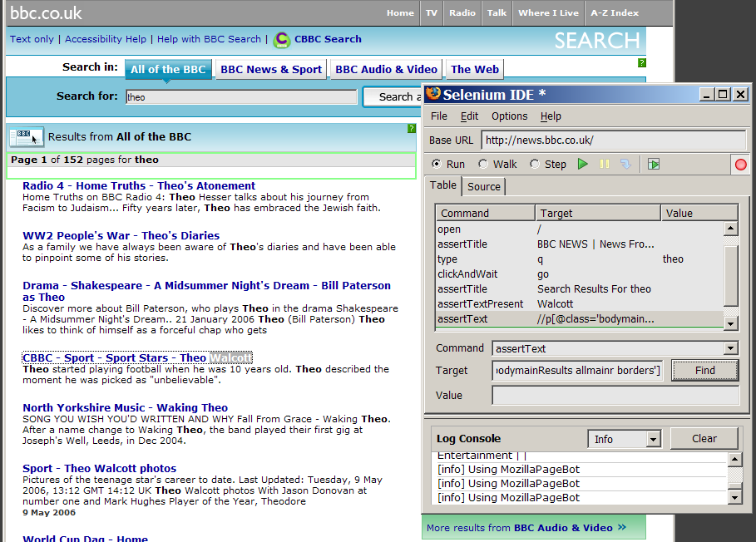The height and width of the screenshot is (542, 756).
Task: Open the CBBC Search link
Action: point(328,39)
